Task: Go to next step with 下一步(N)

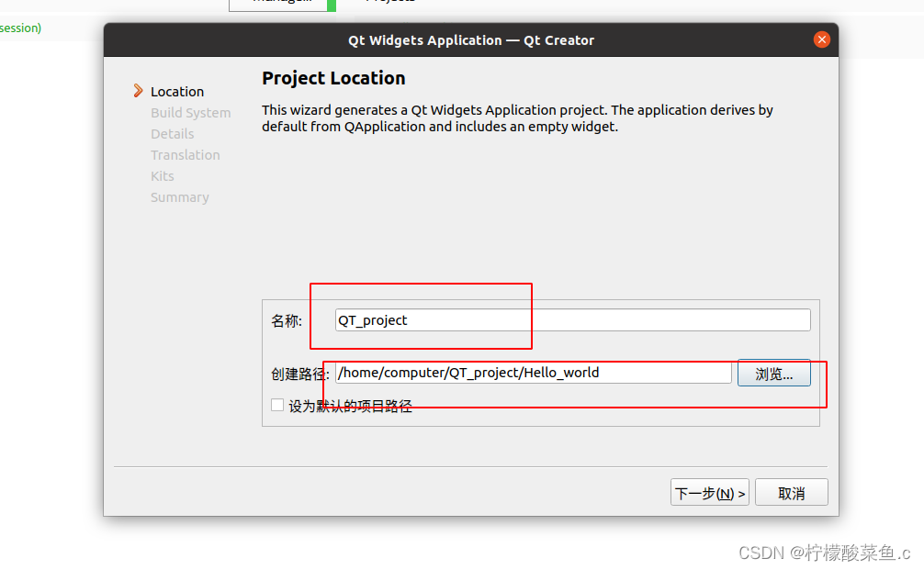Action: [x=709, y=492]
